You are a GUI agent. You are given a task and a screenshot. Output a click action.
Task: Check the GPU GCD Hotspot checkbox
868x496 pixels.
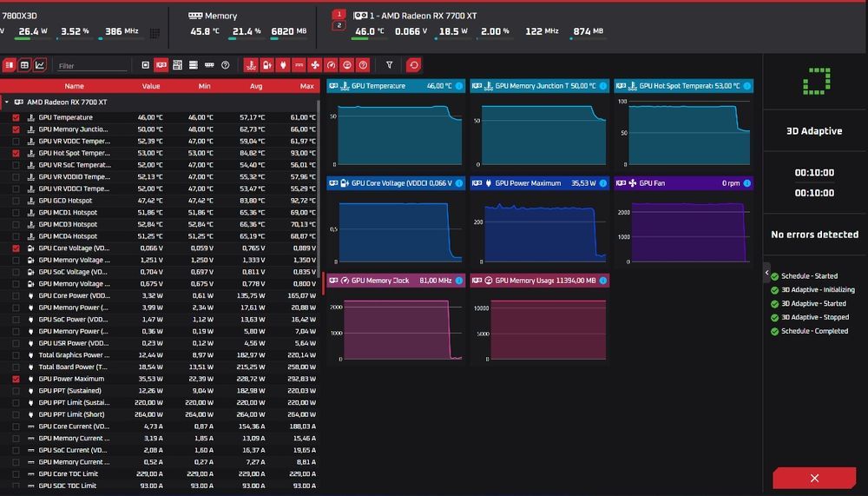click(x=16, y=201)
